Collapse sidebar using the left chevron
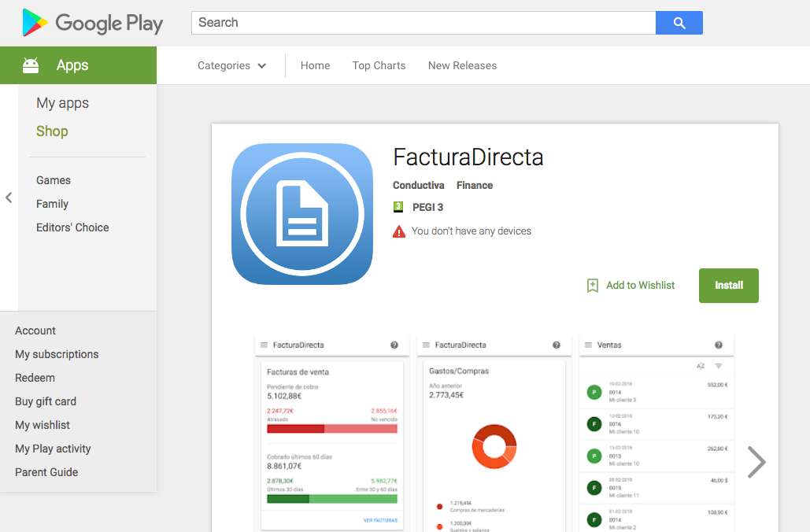Image resolution: width=810 pixels, height=532 pixels. tap(9, 198)
